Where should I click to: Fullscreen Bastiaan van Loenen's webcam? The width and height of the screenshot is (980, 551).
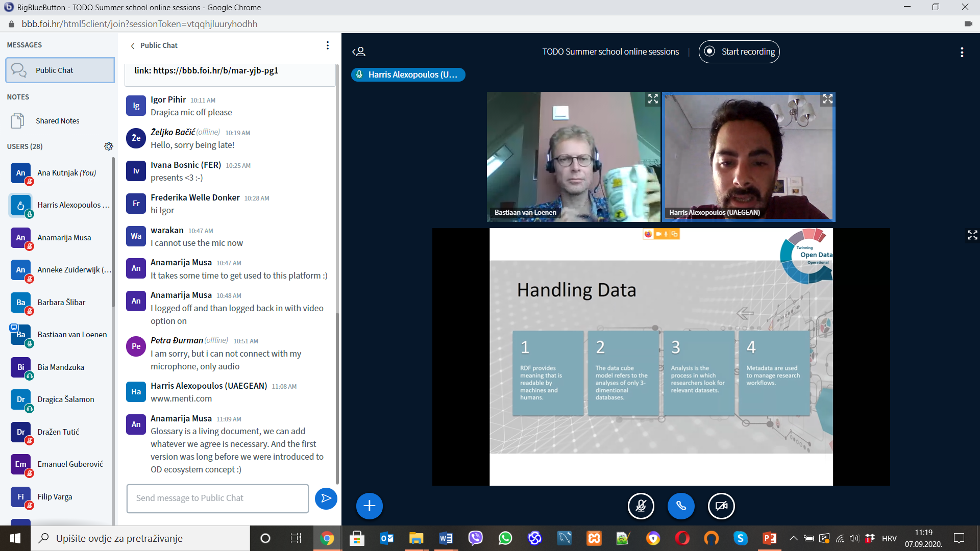(652, 99)
